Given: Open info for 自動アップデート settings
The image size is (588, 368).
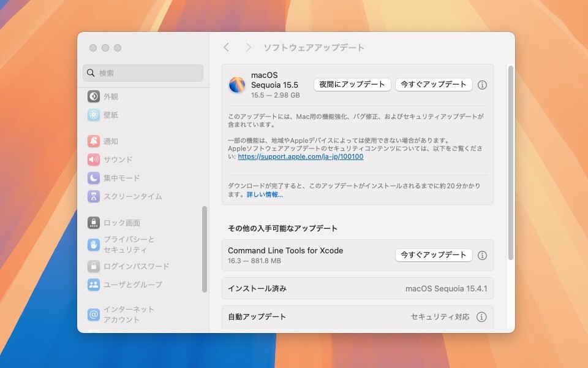Looking at the screenshot, I should pyautogui.click(x=481, y=316).
